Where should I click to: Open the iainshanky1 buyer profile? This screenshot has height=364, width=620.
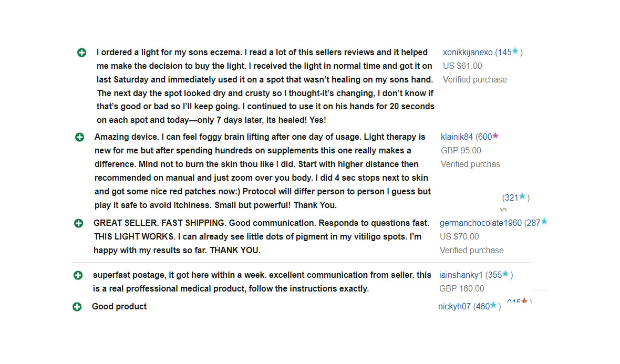coord(460,275)
